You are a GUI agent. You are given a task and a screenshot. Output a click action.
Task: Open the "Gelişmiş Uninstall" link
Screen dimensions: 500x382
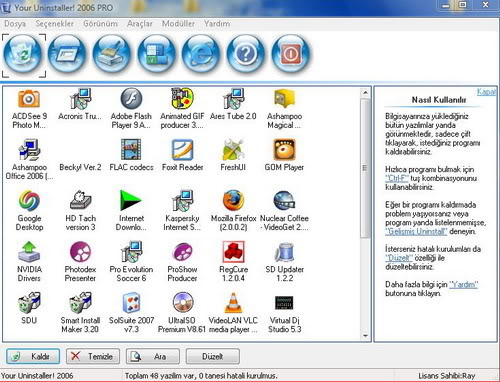(416, 231)
